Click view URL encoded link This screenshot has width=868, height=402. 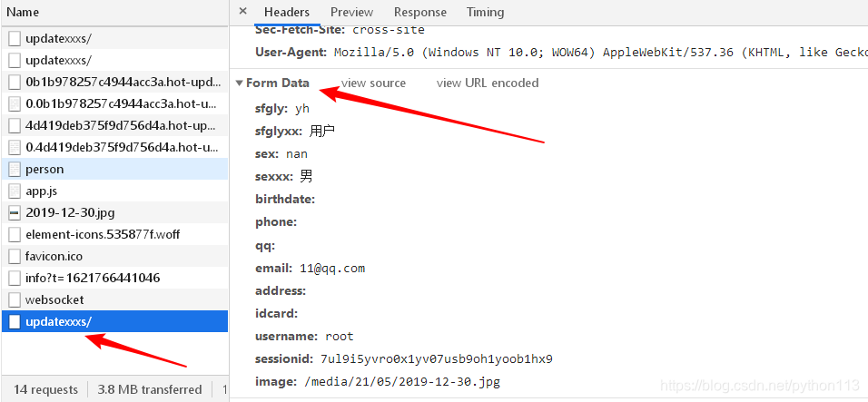click(488, 83)
